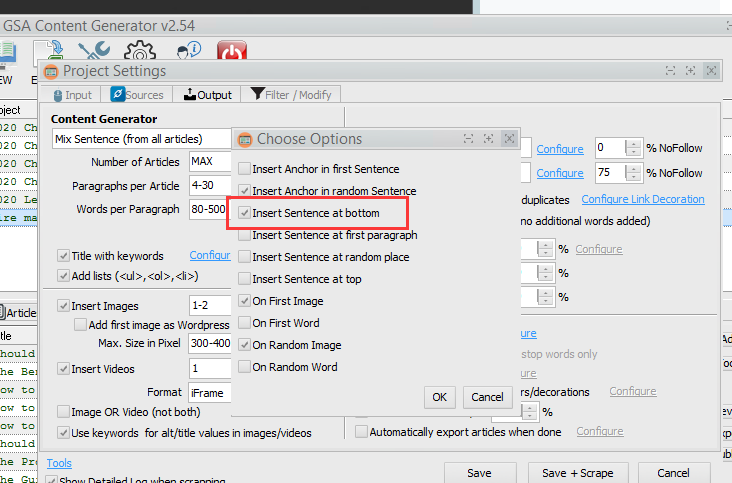Open the Mix Sentence content generator dropdown
This screenshot has width=732, height=483.
click(142, 139)
